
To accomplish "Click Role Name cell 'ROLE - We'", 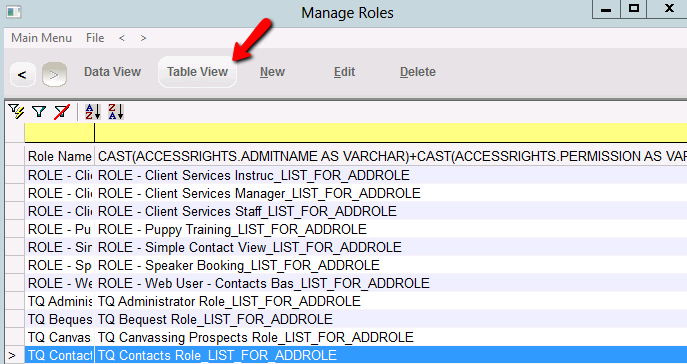I will (59, 283).
